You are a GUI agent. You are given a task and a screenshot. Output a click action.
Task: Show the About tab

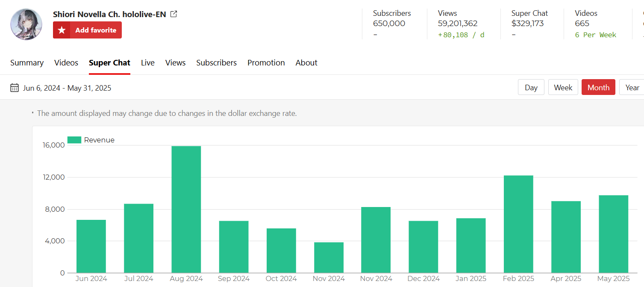click(306, 63)
